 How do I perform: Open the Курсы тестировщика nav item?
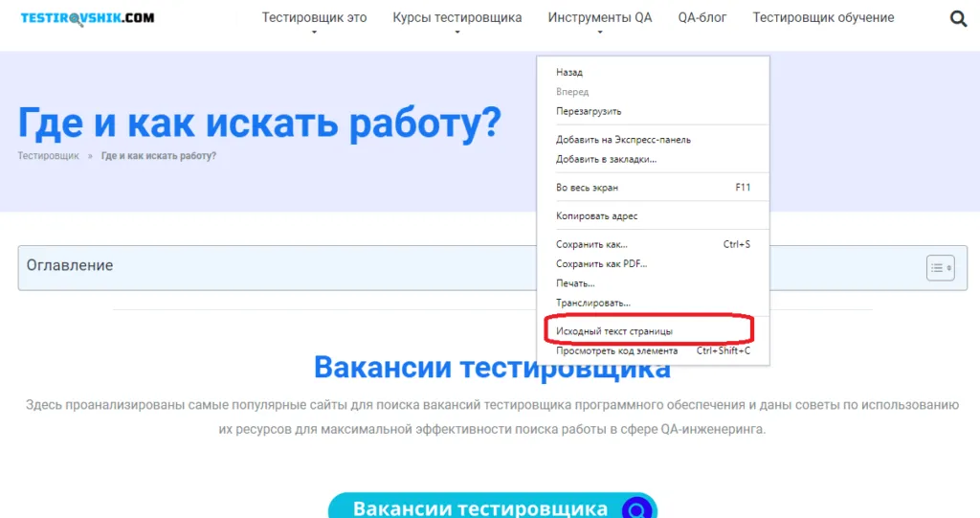pos(457,17)
